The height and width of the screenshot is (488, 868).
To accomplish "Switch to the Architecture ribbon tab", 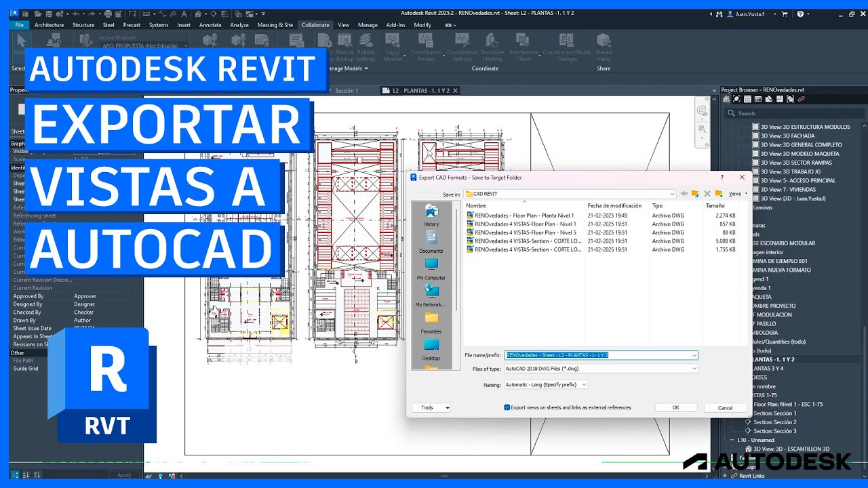I will 49,25.
